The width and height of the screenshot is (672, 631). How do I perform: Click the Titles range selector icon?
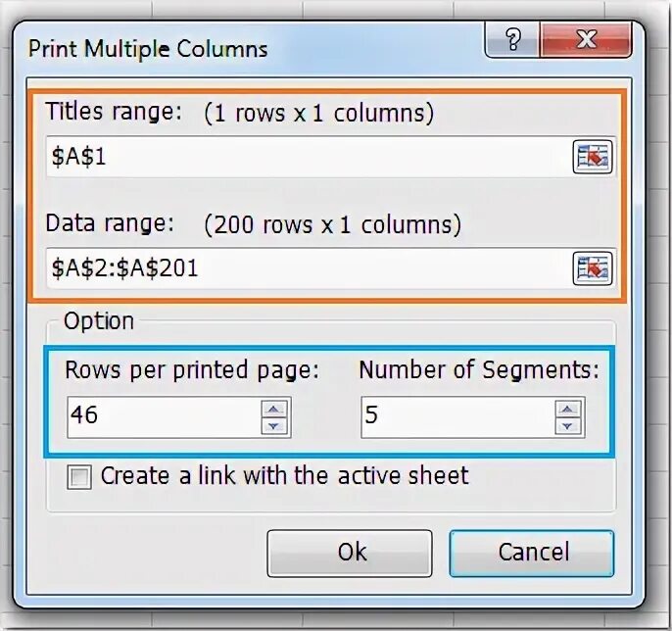click(x=593, y=157)
